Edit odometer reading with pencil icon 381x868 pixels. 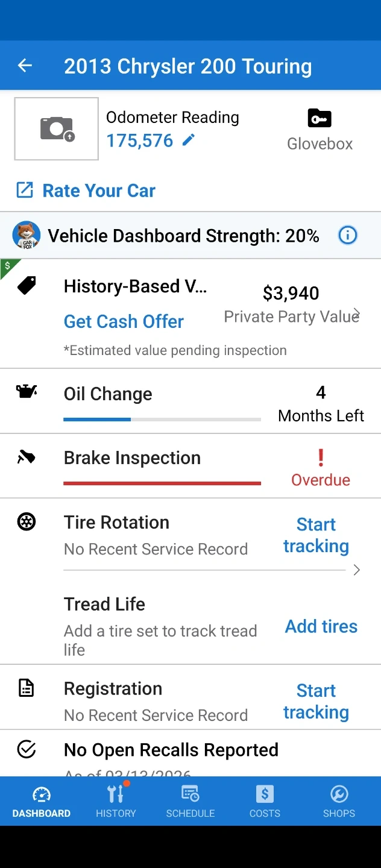point(189,140)
